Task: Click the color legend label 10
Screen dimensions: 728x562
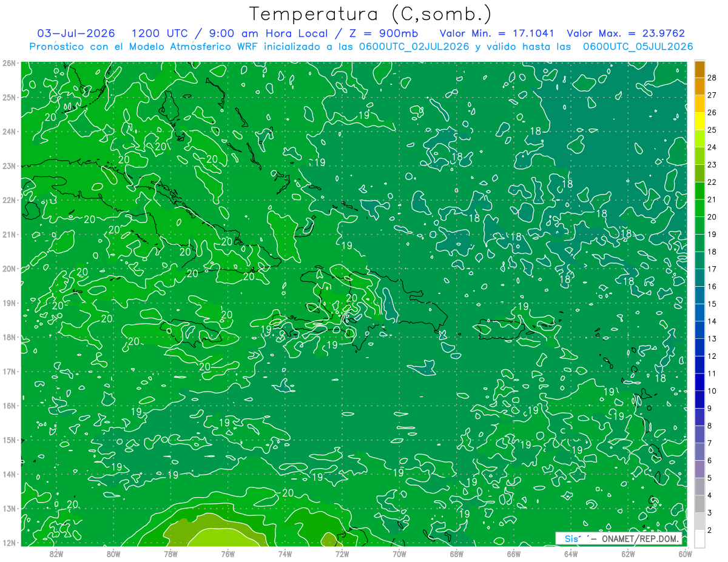Action: click(x=712, y=391)
